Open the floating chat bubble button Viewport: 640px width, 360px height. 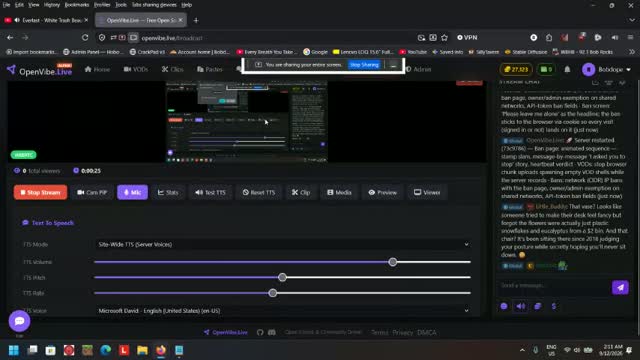(19, 321)
